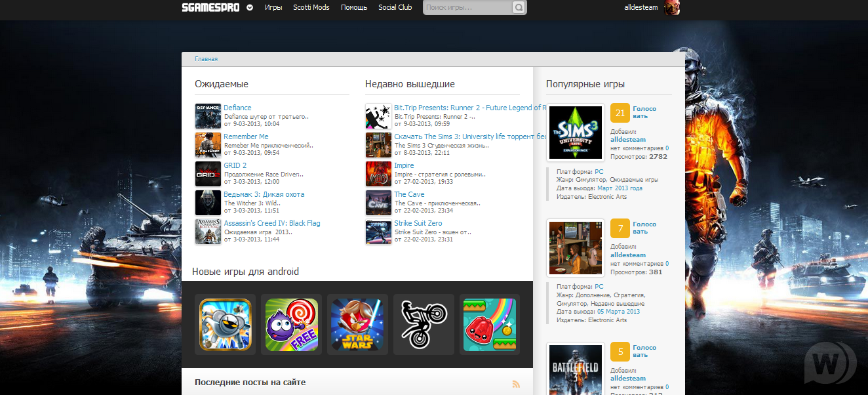Click the orange 7 votes badge
The height and width of the screenshot is (395, 868).
pyautogui.click(x=620, y=228)
